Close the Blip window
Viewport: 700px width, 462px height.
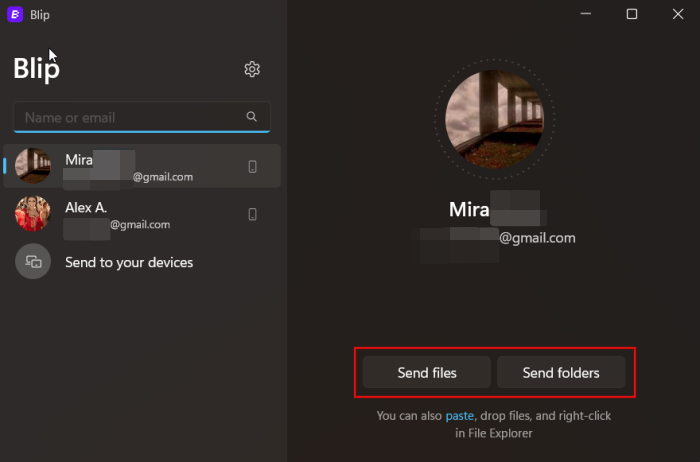(678, 14)
